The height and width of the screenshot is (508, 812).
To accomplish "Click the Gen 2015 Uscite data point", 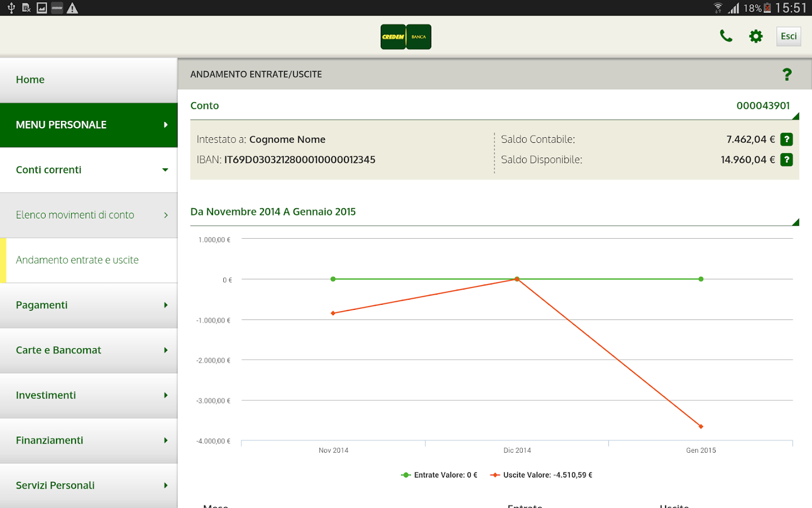I will [701, 426].
